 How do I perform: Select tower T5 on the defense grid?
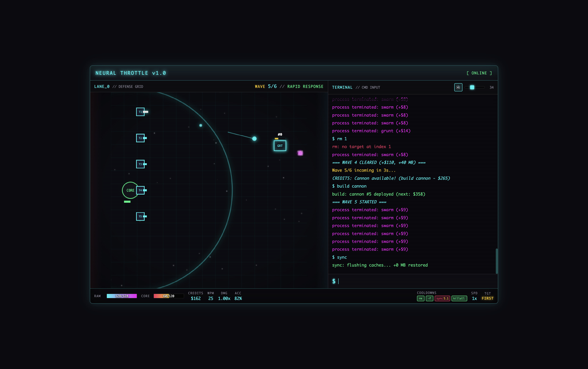140,216
